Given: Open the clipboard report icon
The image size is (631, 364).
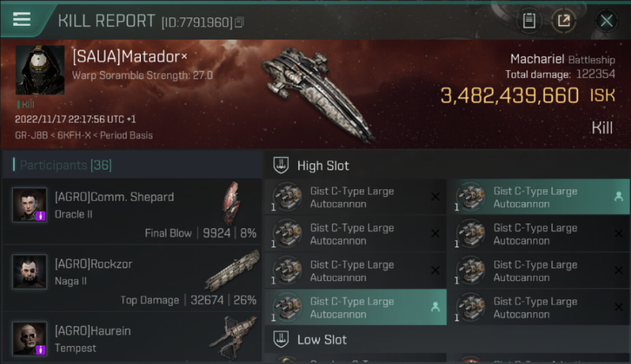Looking at the screenshot, I should [x=529, y=20].
